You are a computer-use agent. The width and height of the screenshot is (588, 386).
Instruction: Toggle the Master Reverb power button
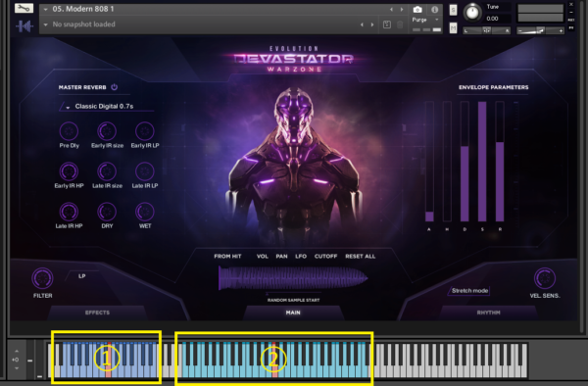point(115,87)
